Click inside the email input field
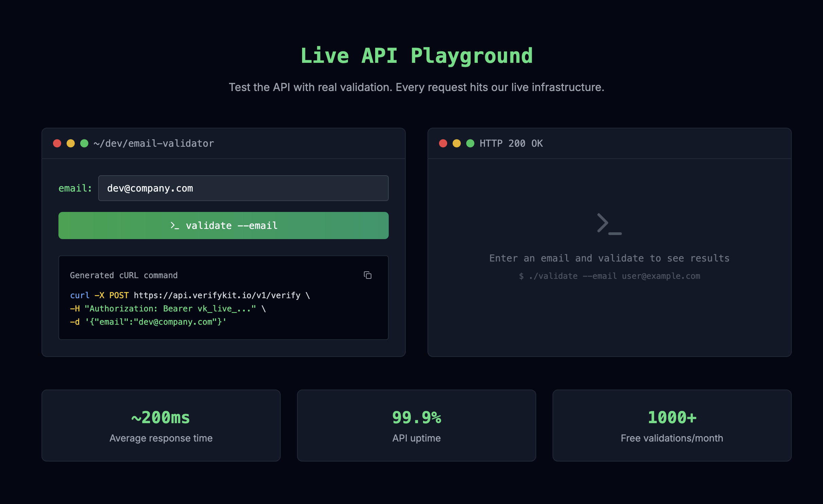 pyautogui.click(x=243, y=188)
